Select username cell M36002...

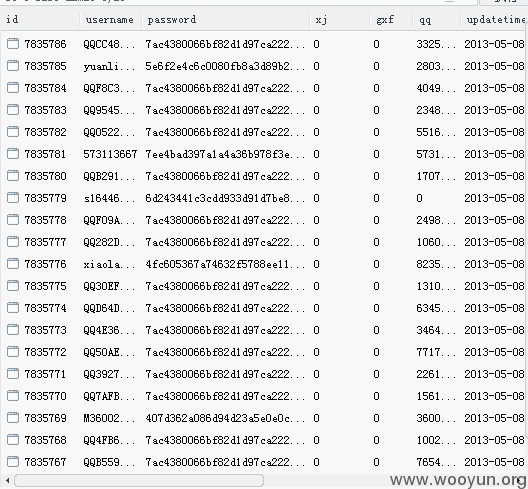click(109, 418)
